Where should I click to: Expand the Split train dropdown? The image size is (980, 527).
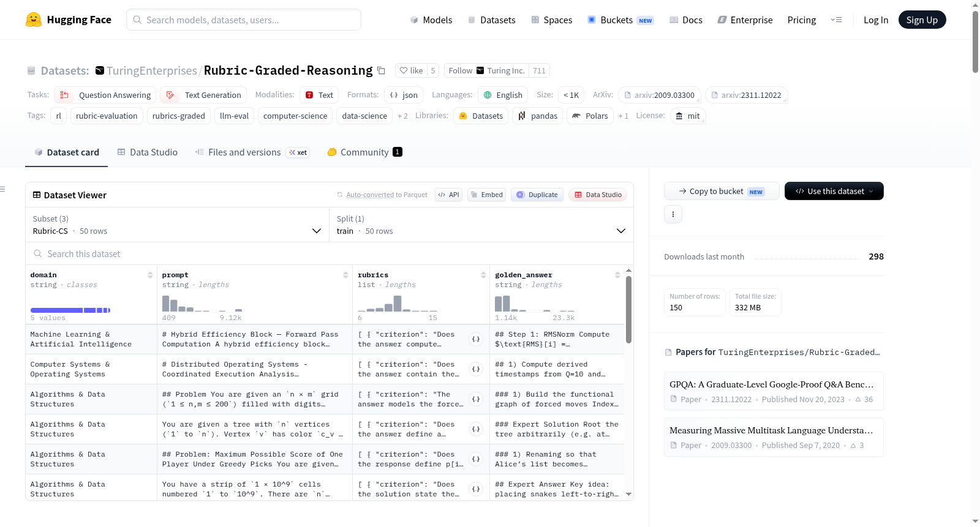(x=481, y=225)
